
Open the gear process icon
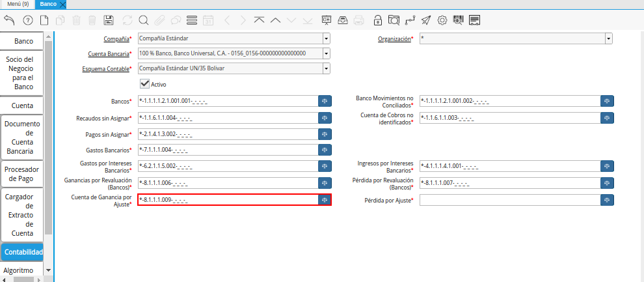[x=442, y=20]
